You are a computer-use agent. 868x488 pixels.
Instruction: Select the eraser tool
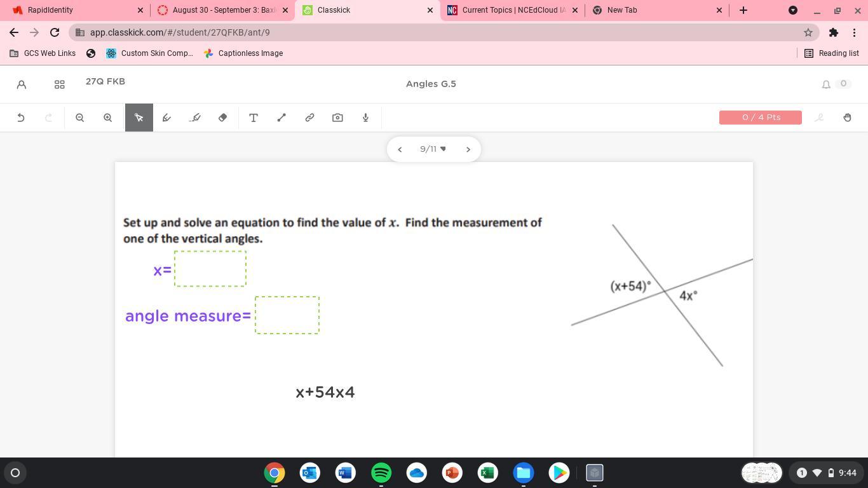pos(223,118)
